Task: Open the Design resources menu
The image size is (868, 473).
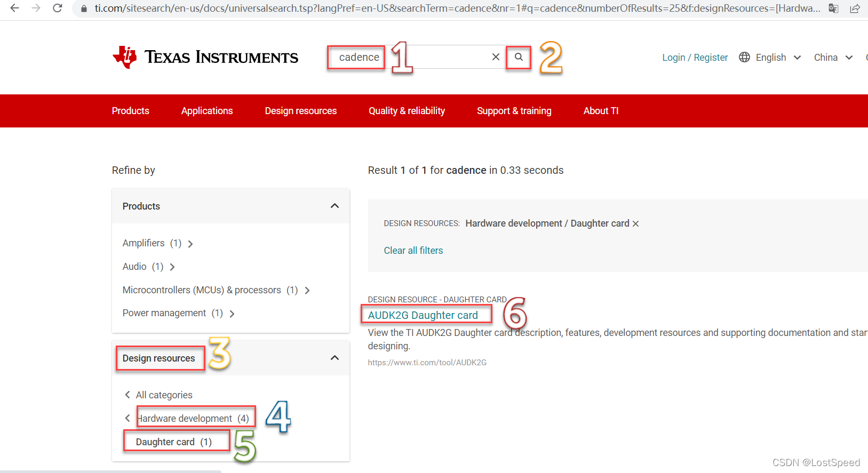Action: coord(300,110)
